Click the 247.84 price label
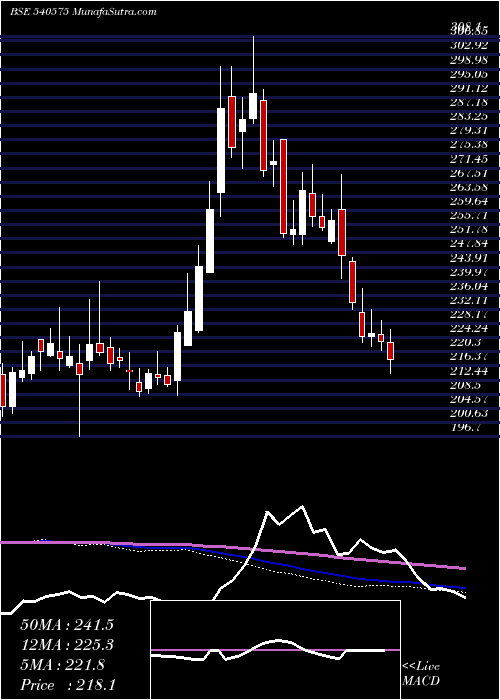The width and height of the screenshot is (500, 700). [x=470, y=243]
